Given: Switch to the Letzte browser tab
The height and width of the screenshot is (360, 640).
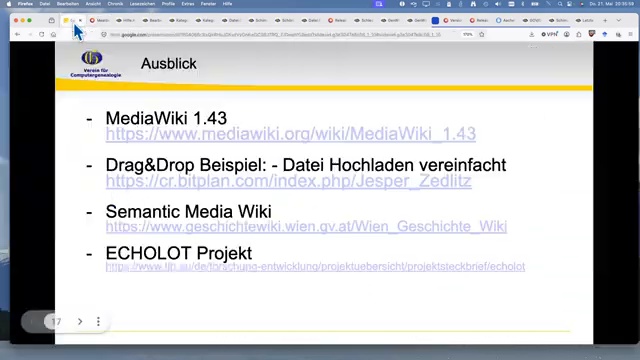Looking at the screenshot, I should (x=584, y=20).
